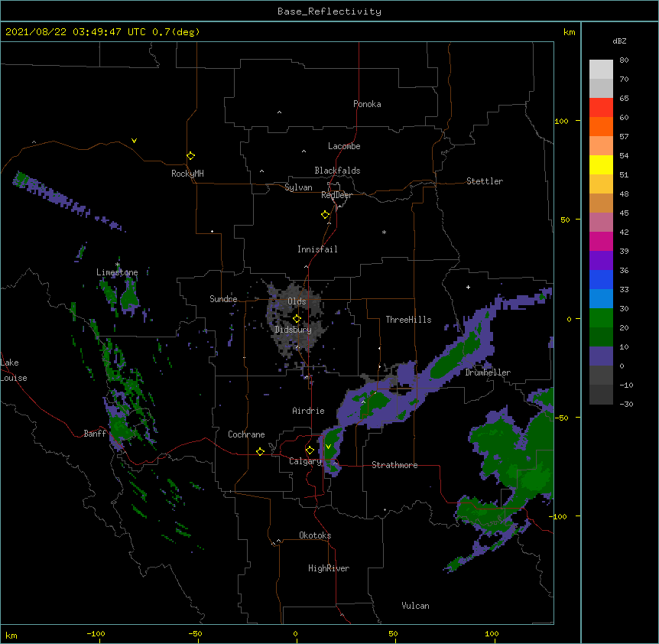Select the 60 dBZ orange color swatch
Viewport: 659px width, 644px height.
coord(601,126)
